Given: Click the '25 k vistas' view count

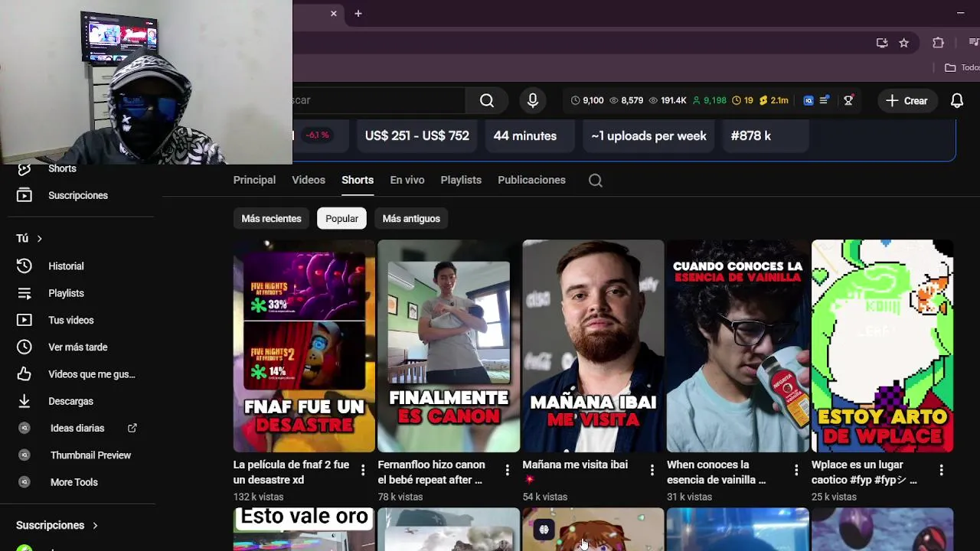Looking at the screenshot, I should pyautogui.click(x=834, y=497).
